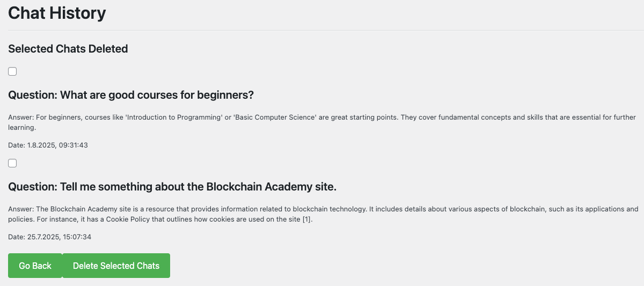Click Delete Selected Chats button
This screenshot has height=286, width=644.
click(116, 266)
